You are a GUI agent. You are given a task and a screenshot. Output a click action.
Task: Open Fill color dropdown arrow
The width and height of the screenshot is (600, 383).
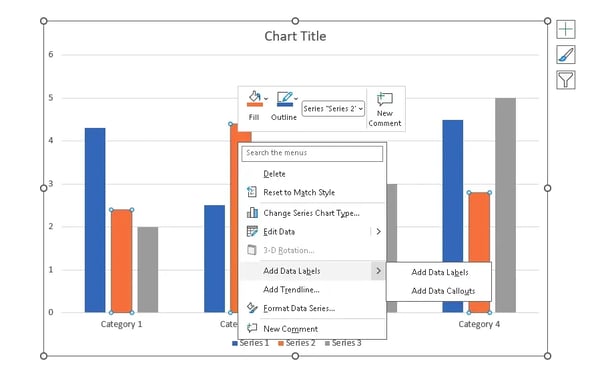[266, 99]
